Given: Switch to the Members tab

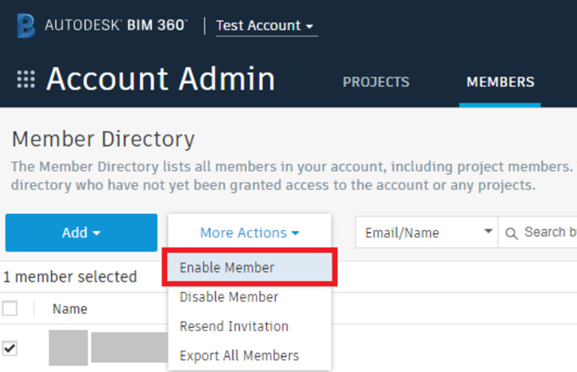Looking at the screenshot, I should click(500, 82).
